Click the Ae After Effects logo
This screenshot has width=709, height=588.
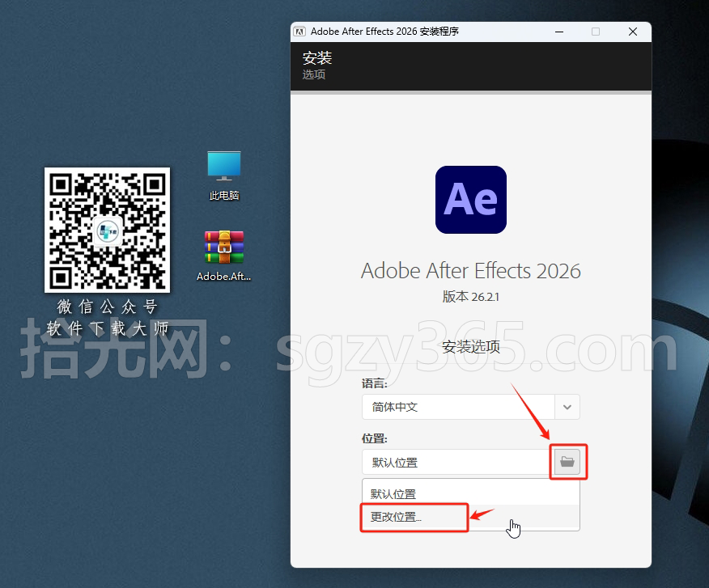pyautogui.click(x=471, y=200)
